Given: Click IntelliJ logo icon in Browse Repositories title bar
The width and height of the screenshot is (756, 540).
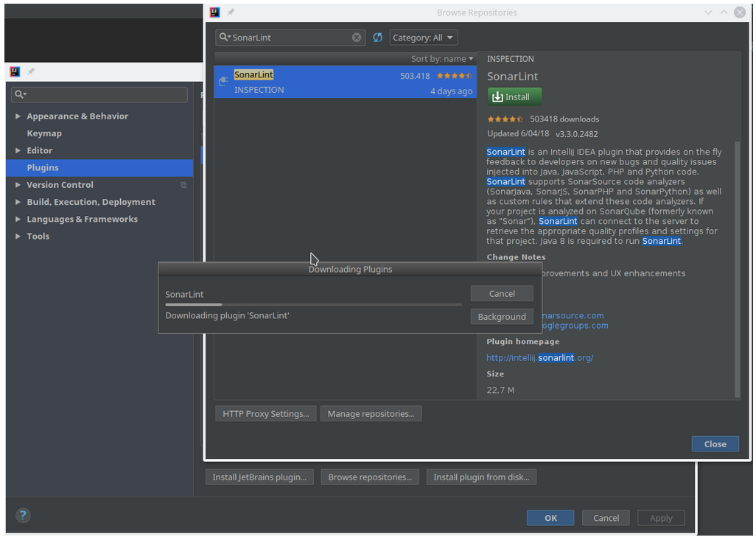Looking at the screenshot, I should (x=215, y=12).
